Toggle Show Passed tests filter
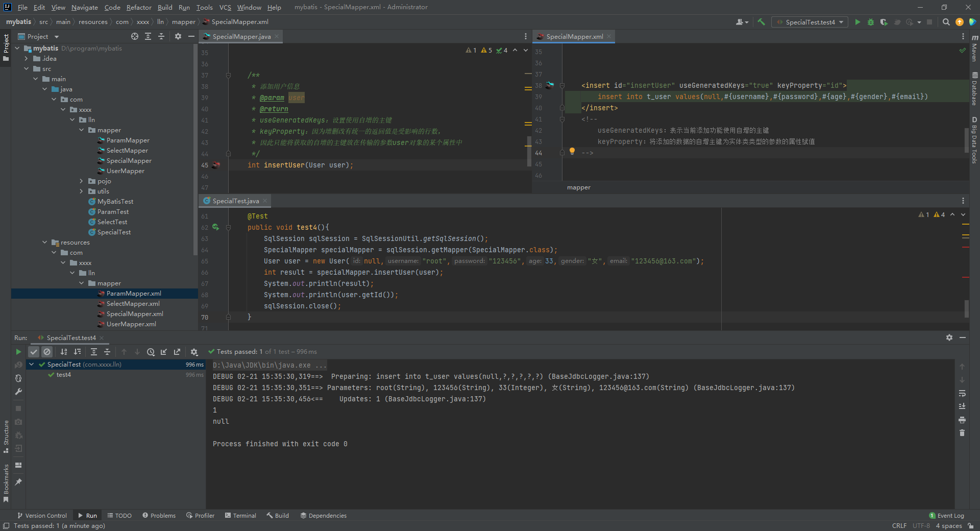 coord(34,352)
